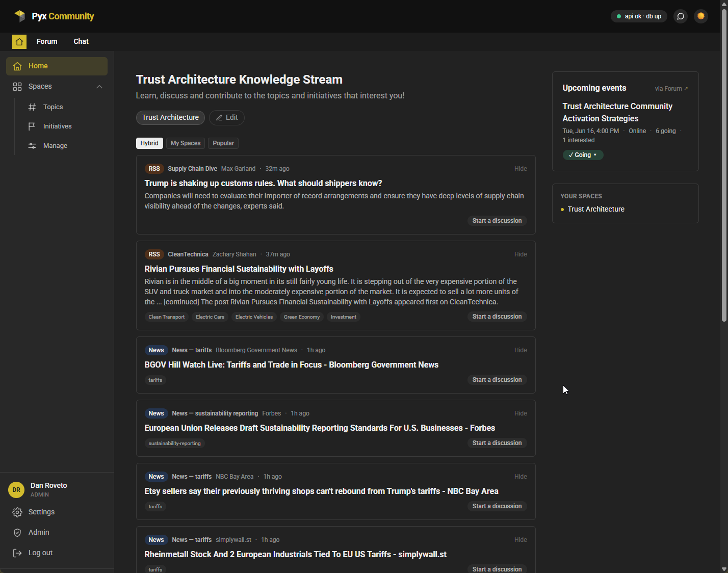Image resolution: width=728 pixels, height=573 pixels.
Task: Click the Manage sliders icon
Action: 32,146
